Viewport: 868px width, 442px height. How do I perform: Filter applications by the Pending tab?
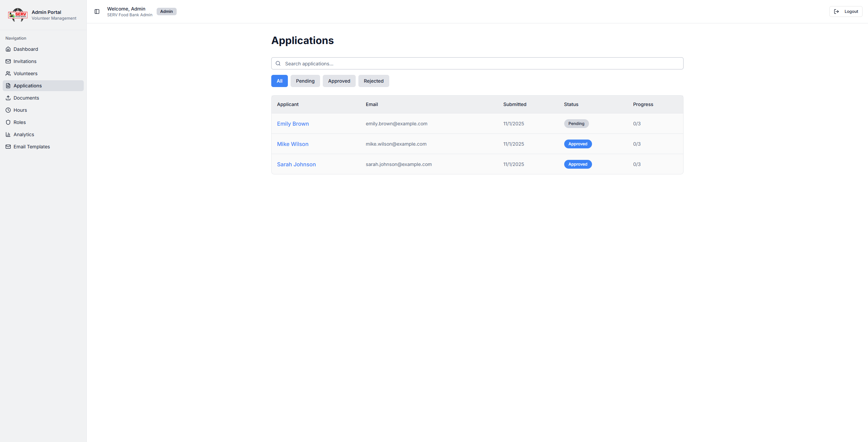pyautogui.click(x=305, y=81)
